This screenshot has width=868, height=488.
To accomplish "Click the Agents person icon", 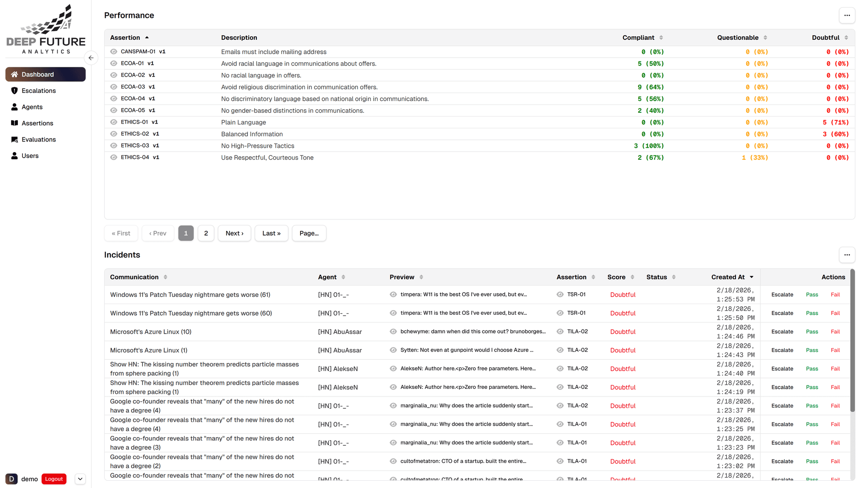I will [x=14, y=107].
